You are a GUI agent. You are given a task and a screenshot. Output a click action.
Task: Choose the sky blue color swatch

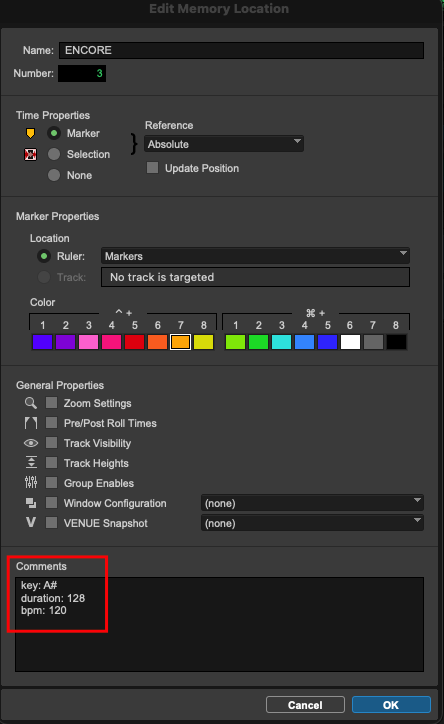305,342
